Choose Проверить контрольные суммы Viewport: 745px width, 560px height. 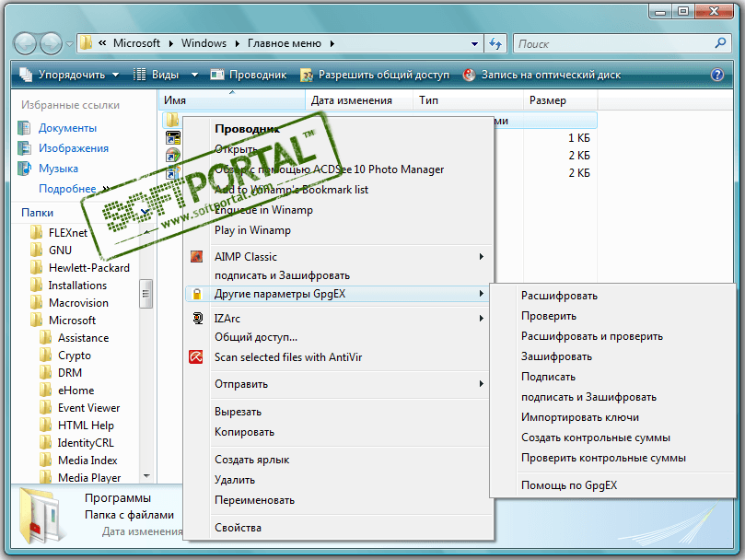coord(612,458)
